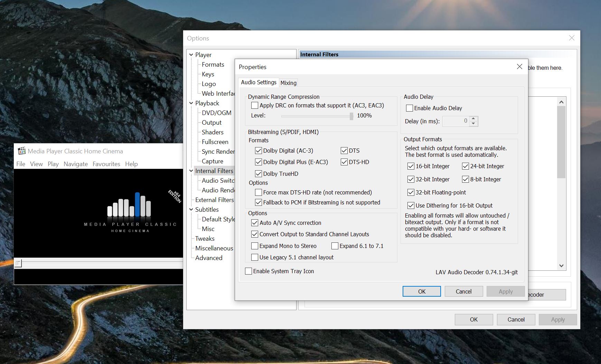Toggle 32-bit Floating-point output format
601x364 pixels.
point(411,192)
